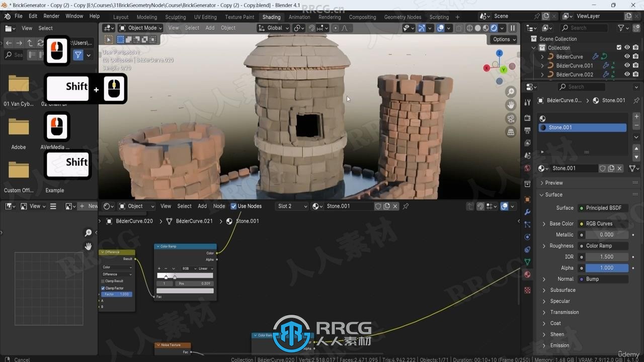Add a new material slot plus button

(x=636, y=117)
